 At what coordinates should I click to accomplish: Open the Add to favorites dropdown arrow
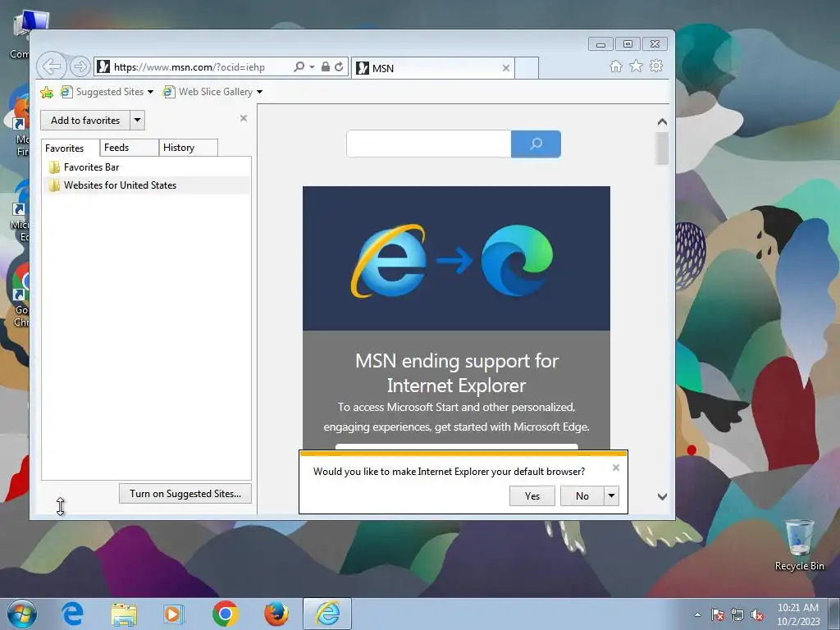pyautogui.click(x=138, y=121)
